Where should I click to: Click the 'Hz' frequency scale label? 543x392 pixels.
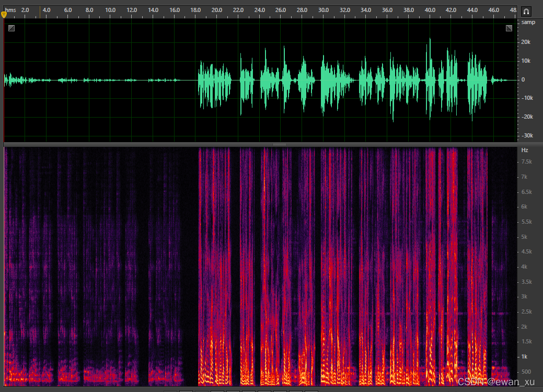click(x=525, y=151)
